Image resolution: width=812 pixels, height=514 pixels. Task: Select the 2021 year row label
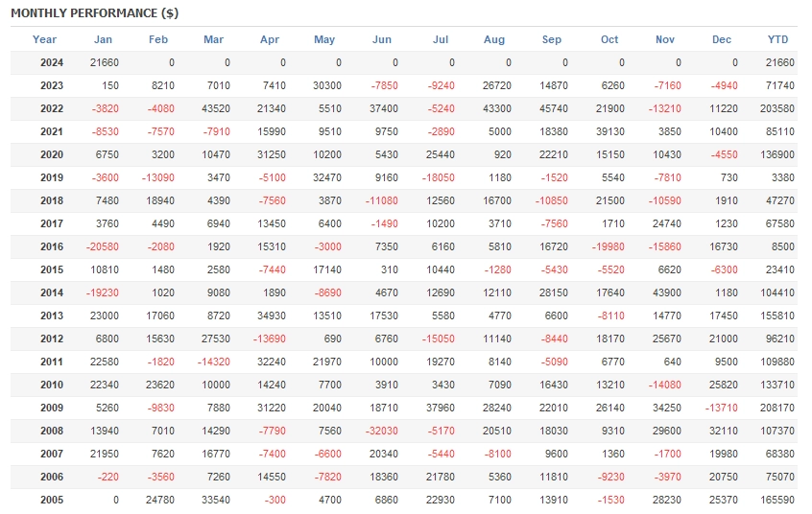point(52,132)
